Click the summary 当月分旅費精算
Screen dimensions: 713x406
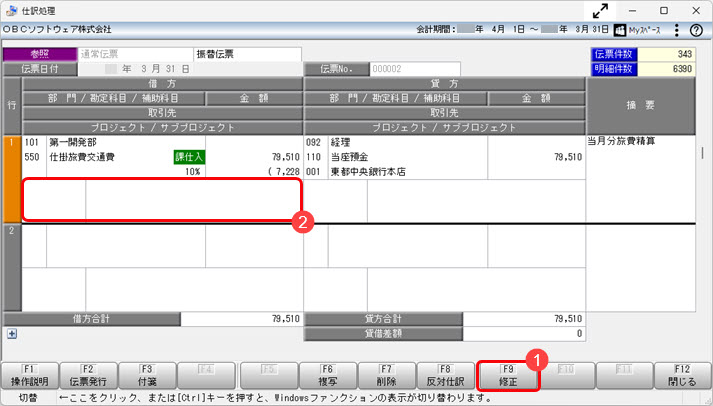click(x=621, y=141)
